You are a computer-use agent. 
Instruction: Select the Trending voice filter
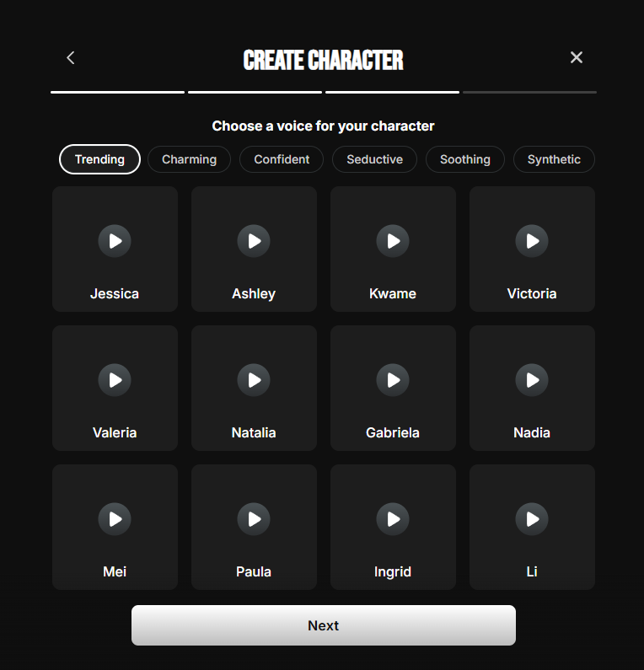pyautogui.click(x=99, y=159)
